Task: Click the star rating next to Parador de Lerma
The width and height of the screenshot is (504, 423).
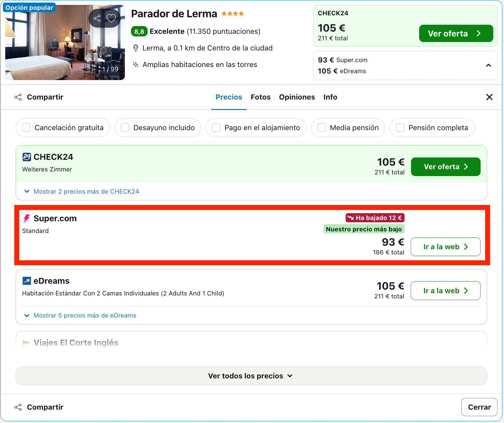Action: tap(232, 14)
